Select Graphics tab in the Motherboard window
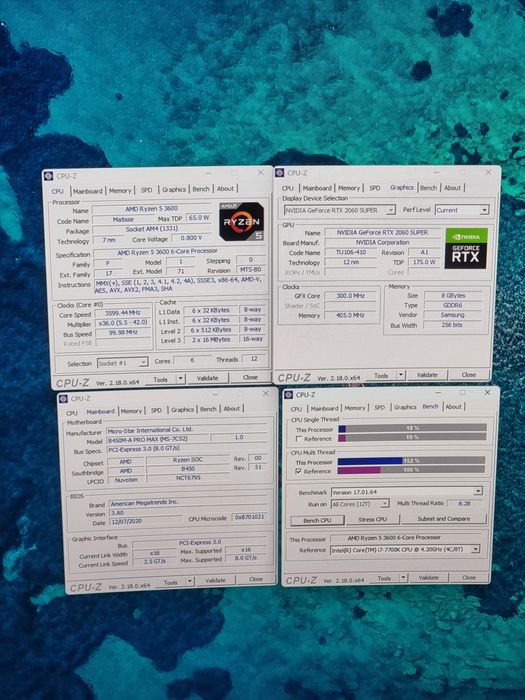The width and height of the screenshot is (525, 700). click(182, 409)
